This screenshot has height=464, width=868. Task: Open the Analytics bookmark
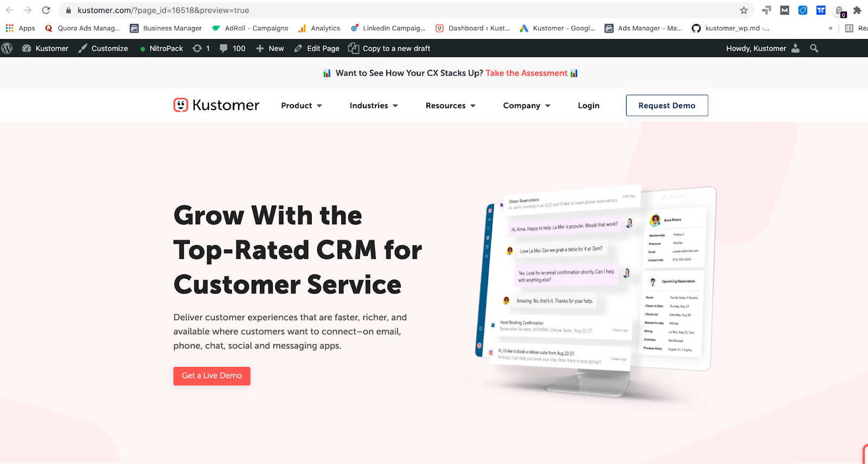319,28
